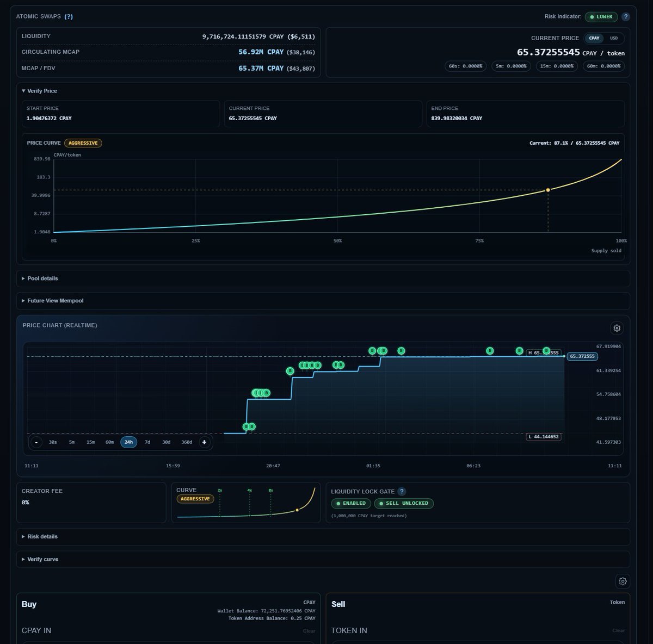The width and height of the screenshot is (653, 644).
Task: Click the Start Price 1.90476372 CPAY value
Action: (49, 118)
